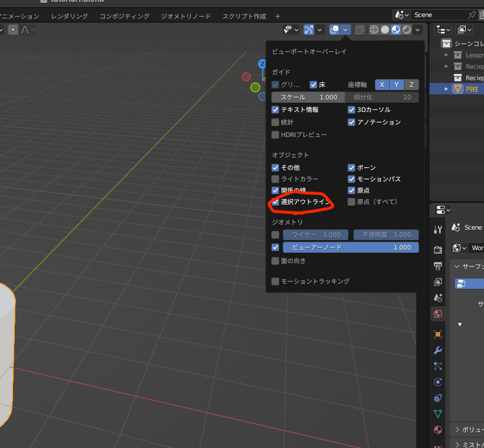
Task: Open the Particle properties tab
Action: pyautogui.click(x=438, y=366)
